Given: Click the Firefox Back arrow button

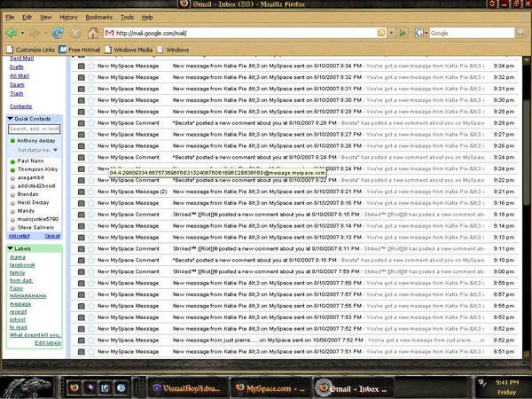Looking at the screenshot, I should click(x=12, y=33).
